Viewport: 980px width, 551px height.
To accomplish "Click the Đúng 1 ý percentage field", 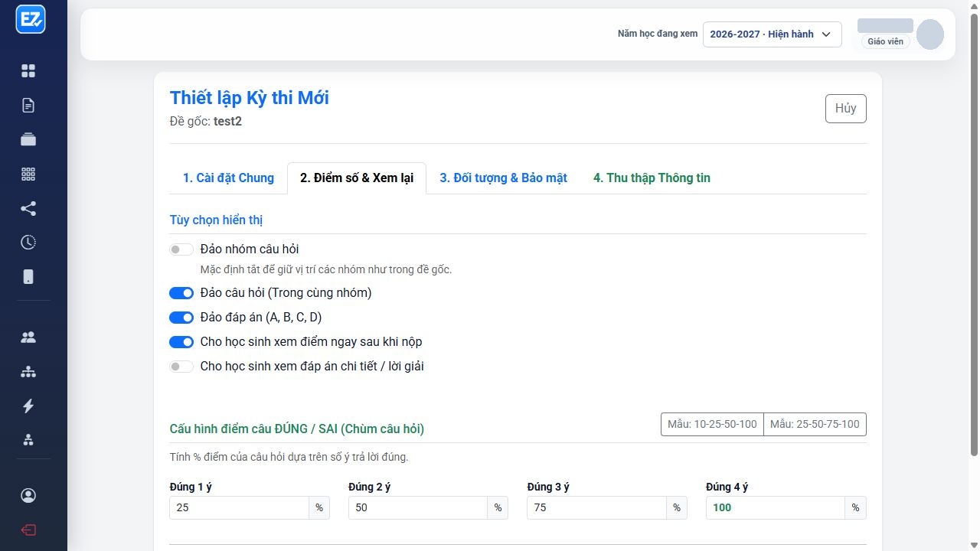I will (x=240, y=507).
